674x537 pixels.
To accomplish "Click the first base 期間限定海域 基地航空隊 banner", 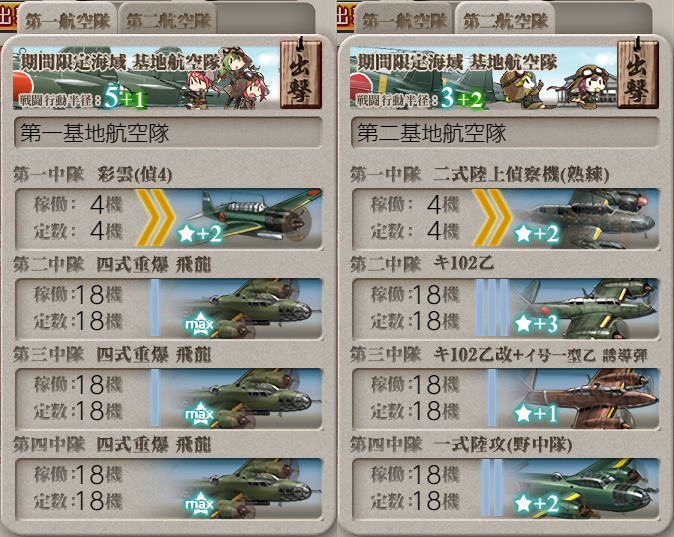I will point(146,76).
